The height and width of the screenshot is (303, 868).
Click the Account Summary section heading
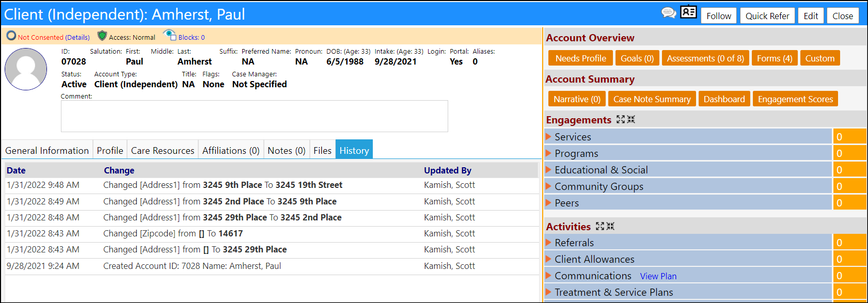click(590, 79)
